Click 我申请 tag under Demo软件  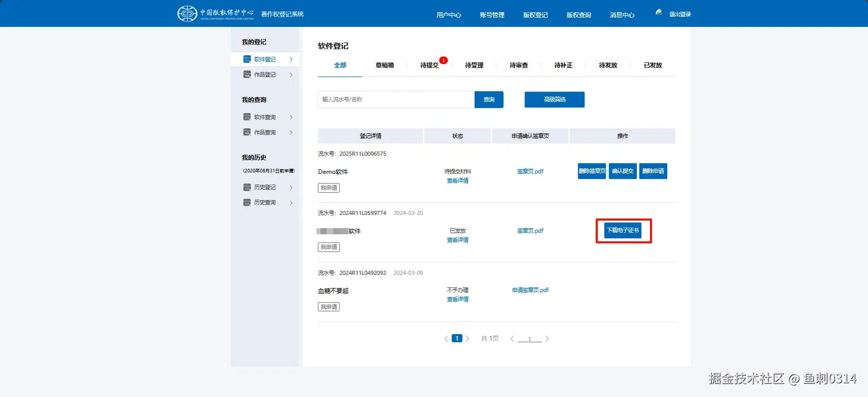point(329,188)
